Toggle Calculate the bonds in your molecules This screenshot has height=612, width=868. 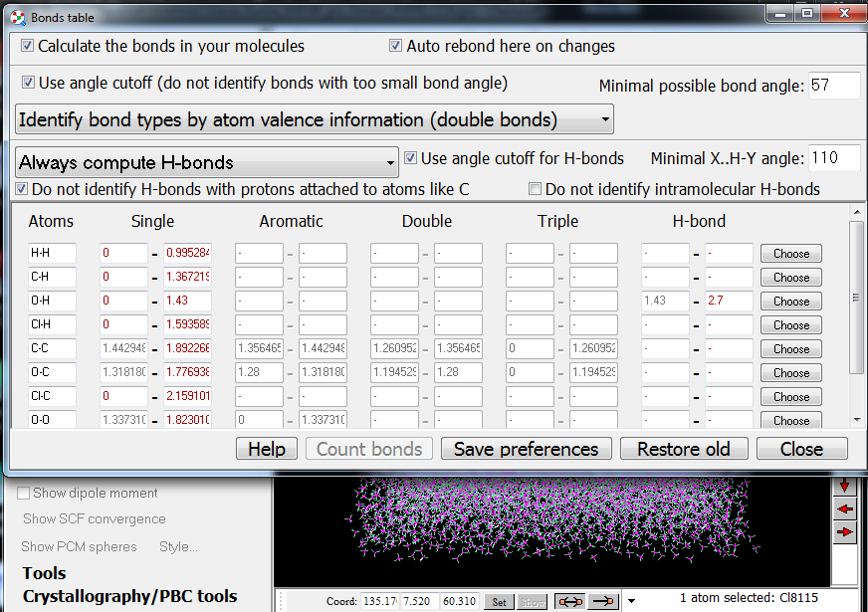click(28, 46)
